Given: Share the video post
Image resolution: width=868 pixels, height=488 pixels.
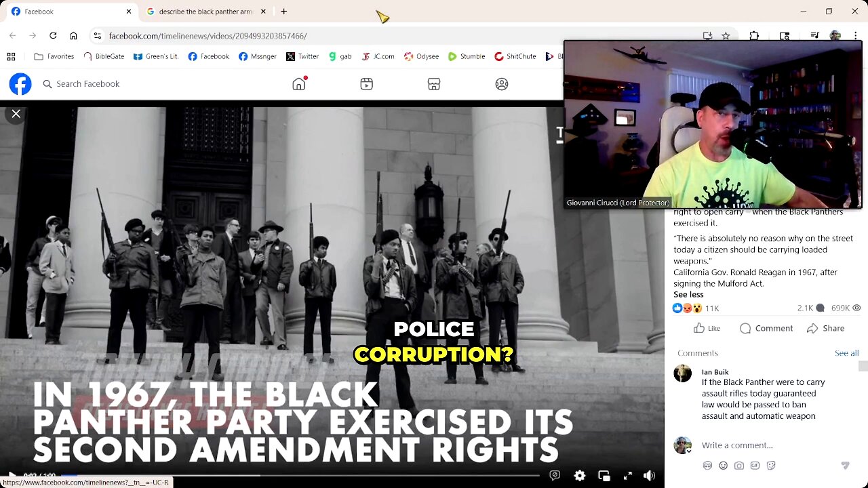Looking at the screenshot, I should (x=825, y=328).
